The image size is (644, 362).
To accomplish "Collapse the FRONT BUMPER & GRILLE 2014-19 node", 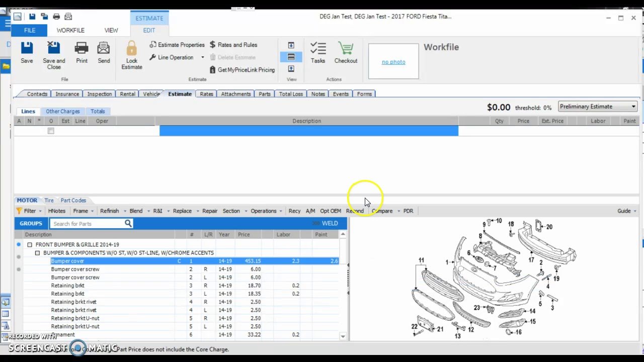I will click(x=30, y=245).
